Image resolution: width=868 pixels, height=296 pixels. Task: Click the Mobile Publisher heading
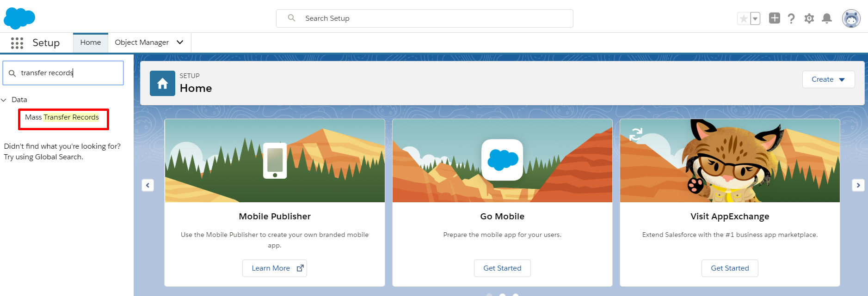275,217
